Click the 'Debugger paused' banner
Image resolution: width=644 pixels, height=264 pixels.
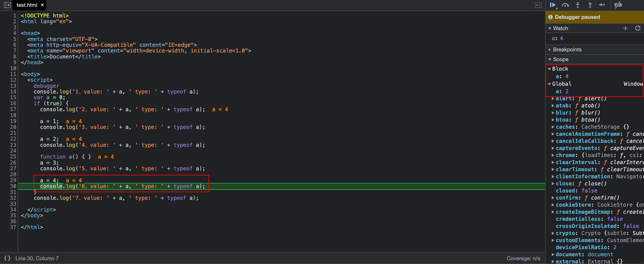[x=595, y=17]
